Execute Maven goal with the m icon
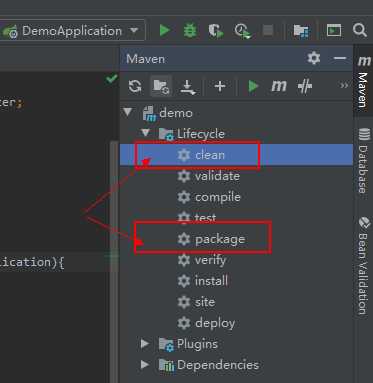Image resolution: width=373 pixels, height=383 pixels. pos(279,86)
